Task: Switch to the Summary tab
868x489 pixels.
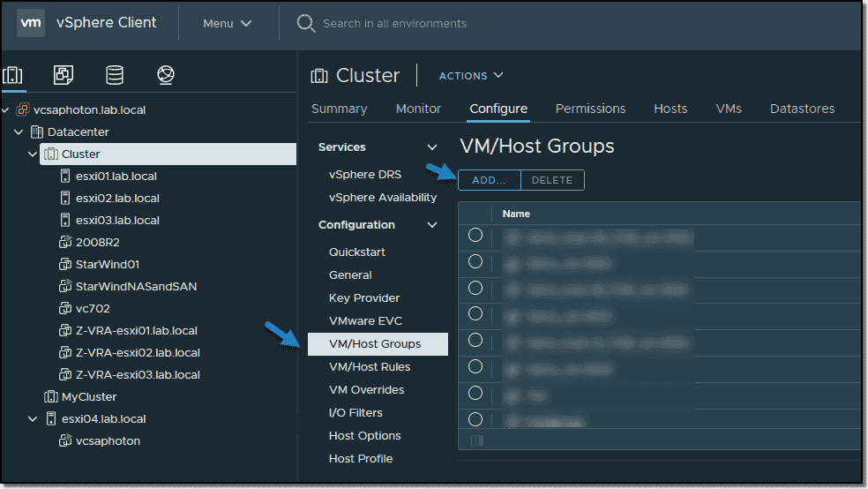Action: click(340, 109)
